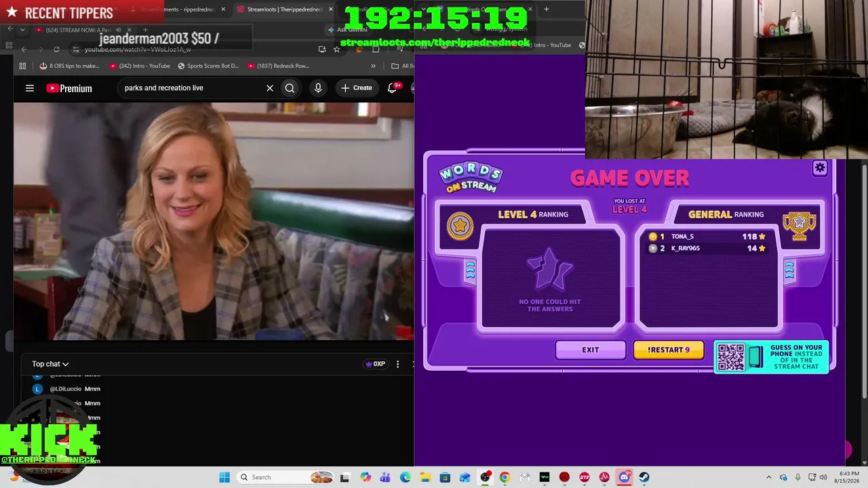The image size is (868, 488).
Task: Open Outlook from the taskbar
Action: 465,477
